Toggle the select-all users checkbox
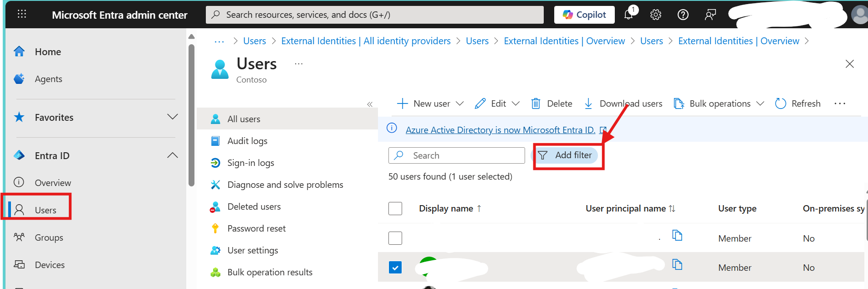Screen dimensions: 868x289 tap(395, 208)
